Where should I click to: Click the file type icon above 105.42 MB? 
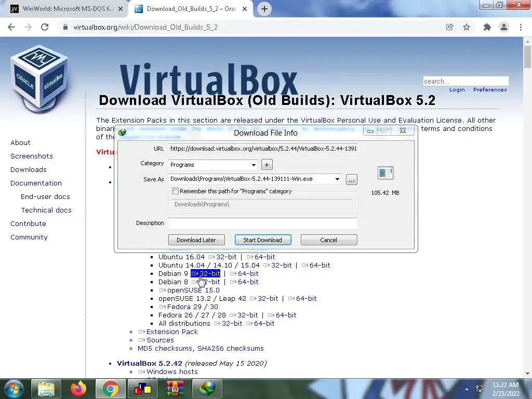(x=385, y=172)
